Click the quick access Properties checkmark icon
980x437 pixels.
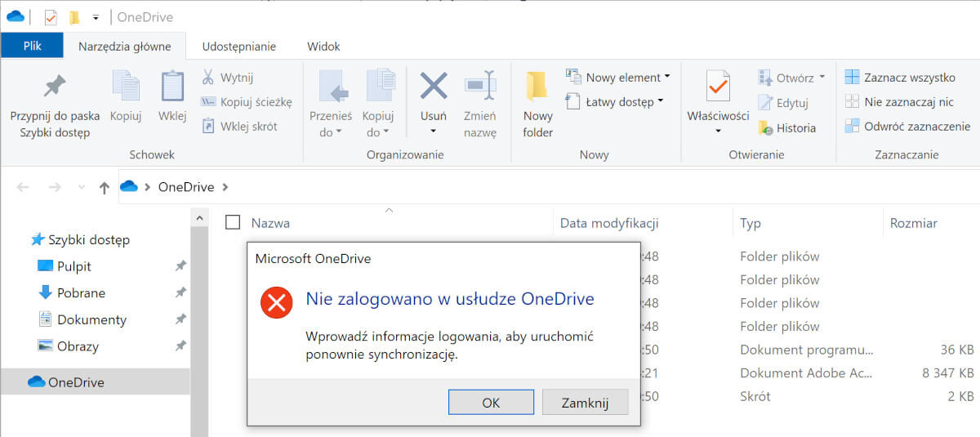[51, 16]
